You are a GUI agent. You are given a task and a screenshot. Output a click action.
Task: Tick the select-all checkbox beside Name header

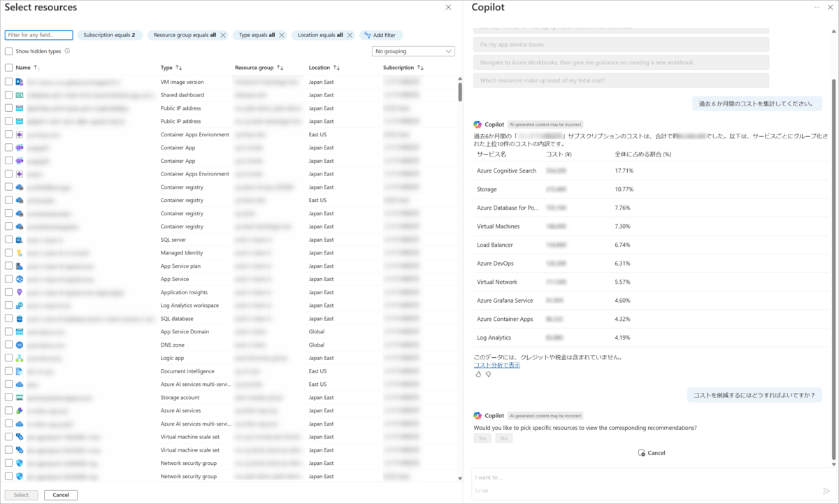8,68
